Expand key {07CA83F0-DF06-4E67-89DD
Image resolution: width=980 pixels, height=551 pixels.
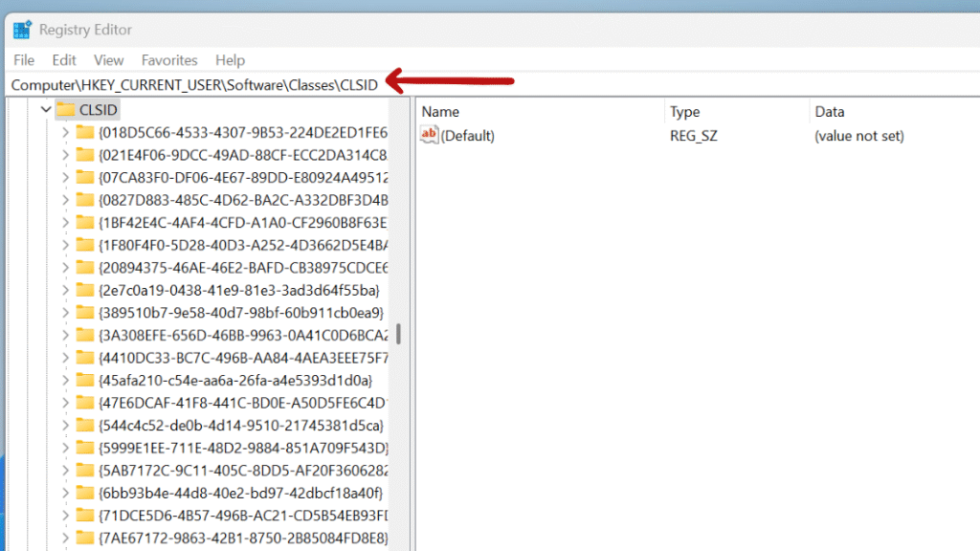(x=65, y=177)
